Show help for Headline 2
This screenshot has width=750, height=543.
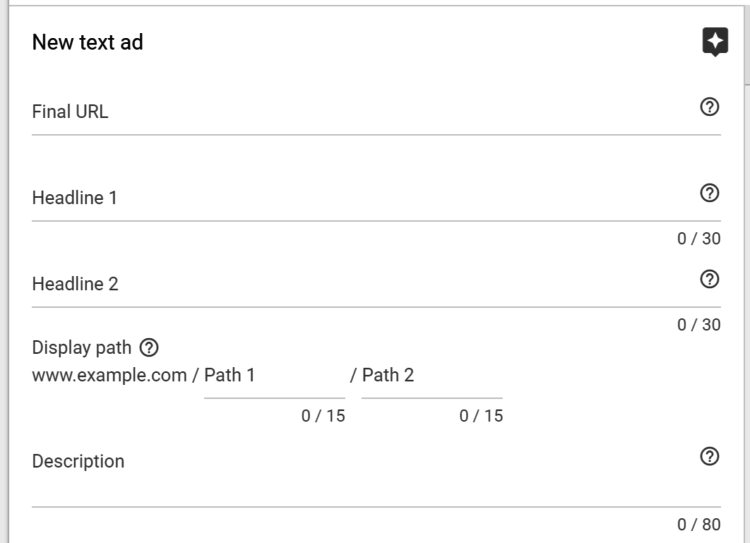click(710, 280)
